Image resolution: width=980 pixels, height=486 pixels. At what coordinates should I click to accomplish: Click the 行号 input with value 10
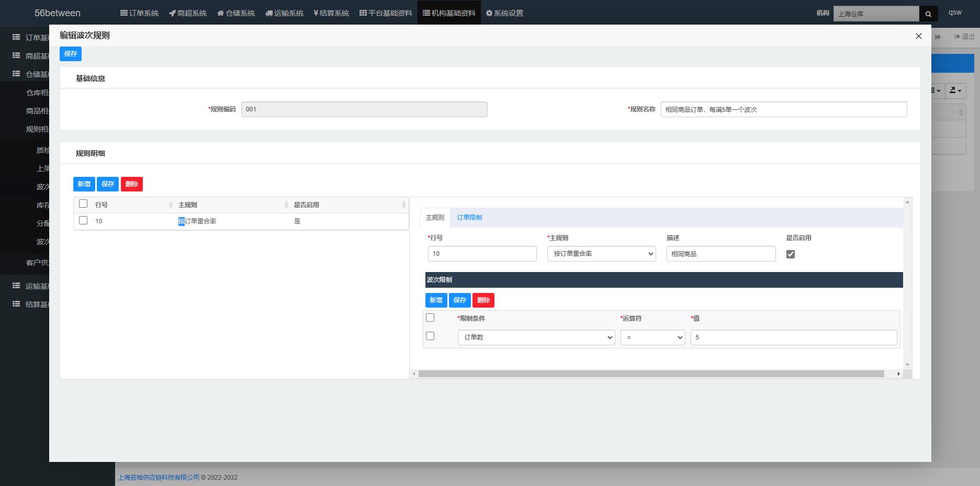pos(482,254)
